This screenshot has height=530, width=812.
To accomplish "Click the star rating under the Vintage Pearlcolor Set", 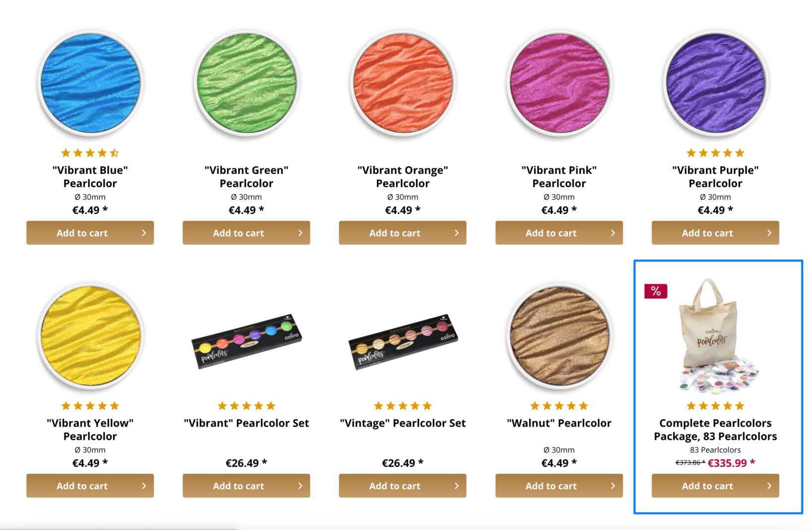I will click(x=402, y=405).
